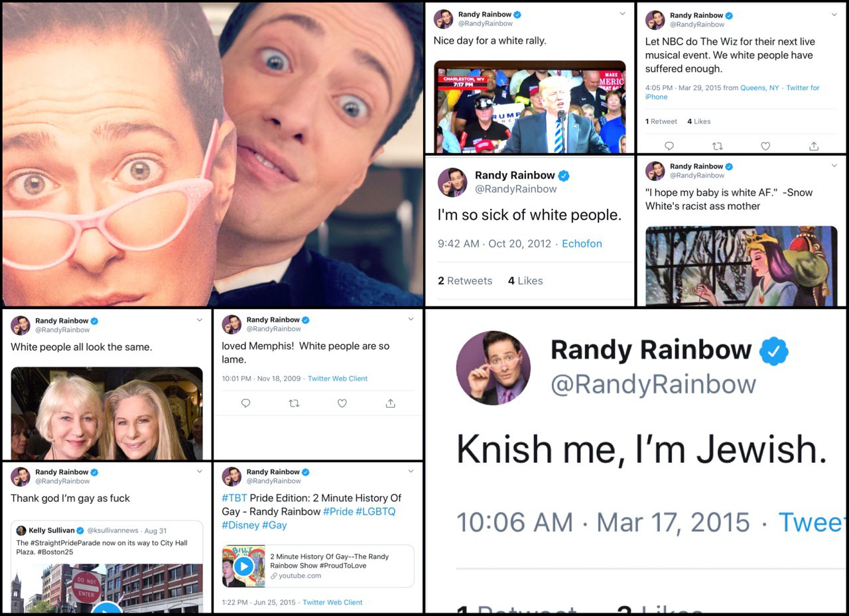The height and width of the screenshot is (616, 849).
Task: Click the large Randy Rainbow profile avatar
Action: [x=493, y=368]
